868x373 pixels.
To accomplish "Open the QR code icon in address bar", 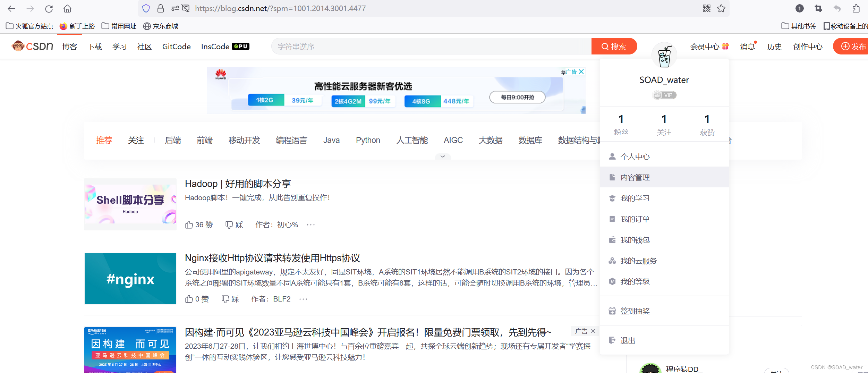I will point(706,8).
